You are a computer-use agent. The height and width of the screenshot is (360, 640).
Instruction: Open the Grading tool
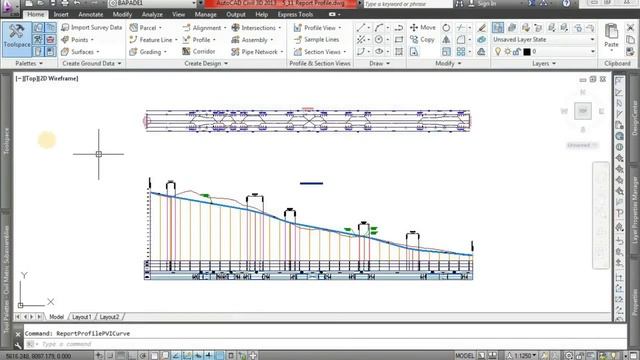point(147,52)
